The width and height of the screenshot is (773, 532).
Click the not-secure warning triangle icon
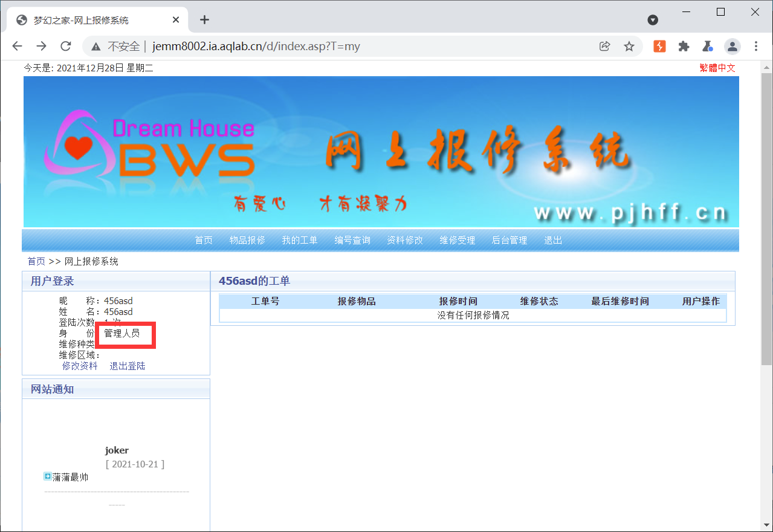tap(95, 46)
